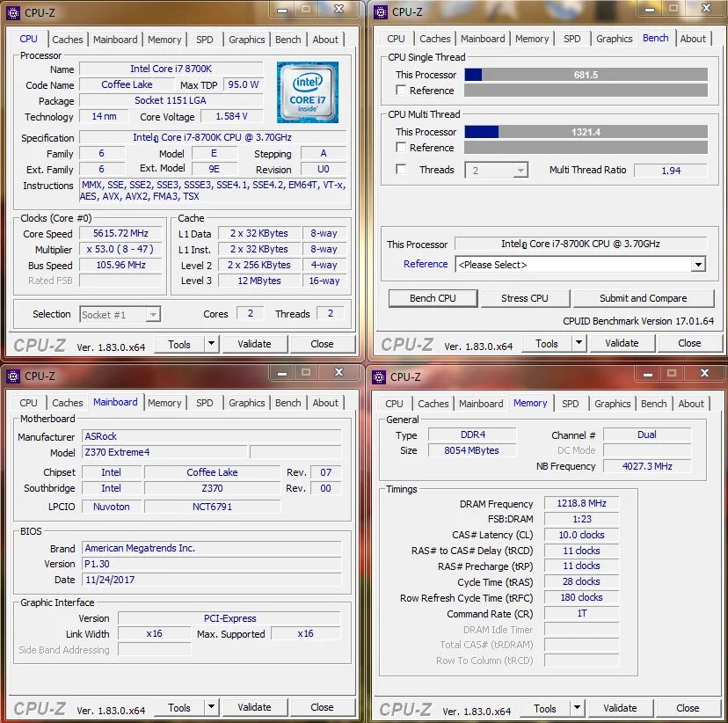Open the About tab in the Bench window
The image size is (728, 723).
[693, 39]
